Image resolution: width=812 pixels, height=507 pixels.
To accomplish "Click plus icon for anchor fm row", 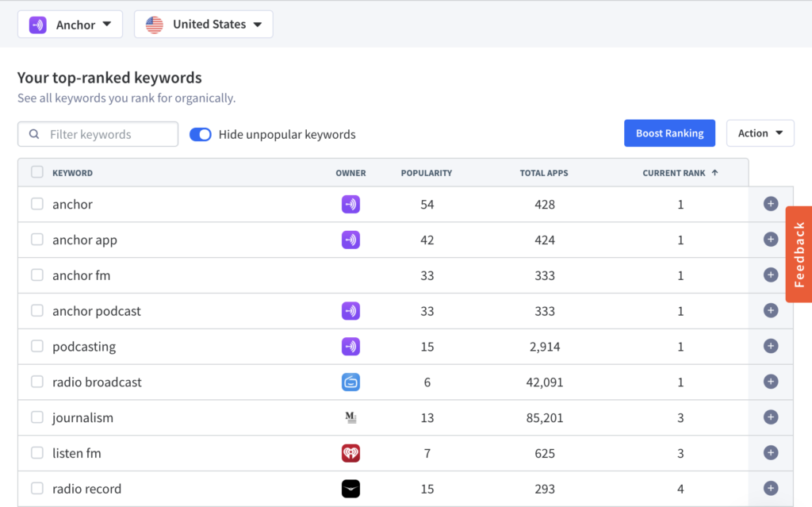I will pos(771,275).
